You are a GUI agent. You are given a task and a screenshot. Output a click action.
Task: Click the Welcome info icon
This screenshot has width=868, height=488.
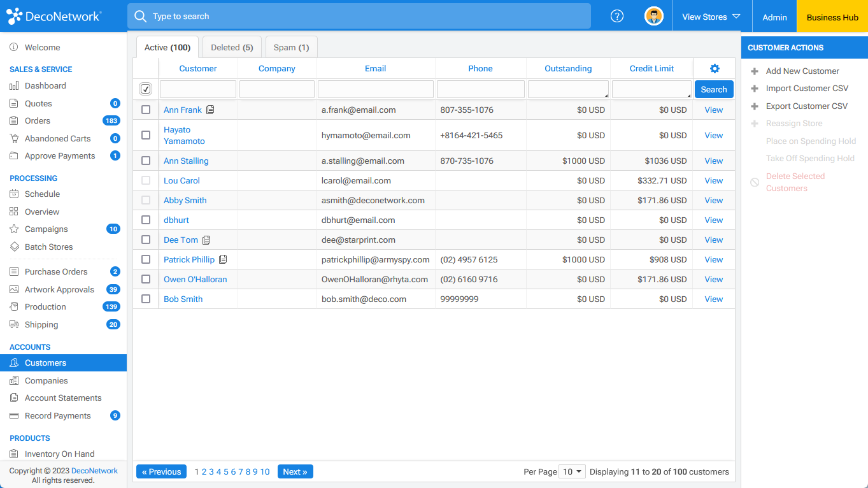(14, 47)
